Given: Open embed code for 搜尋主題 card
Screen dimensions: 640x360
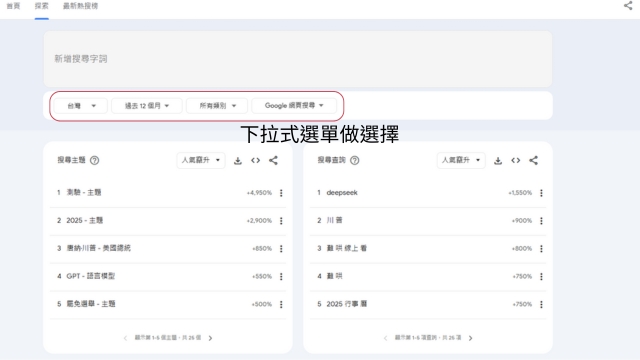Looking at the screenshot, I should (256, 160).
